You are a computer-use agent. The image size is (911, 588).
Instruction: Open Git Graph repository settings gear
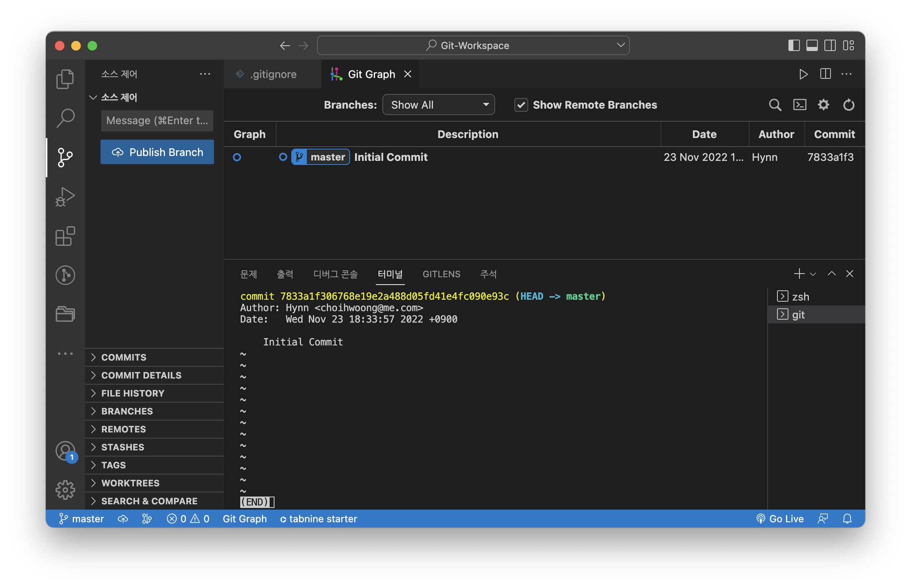[824, 105]
